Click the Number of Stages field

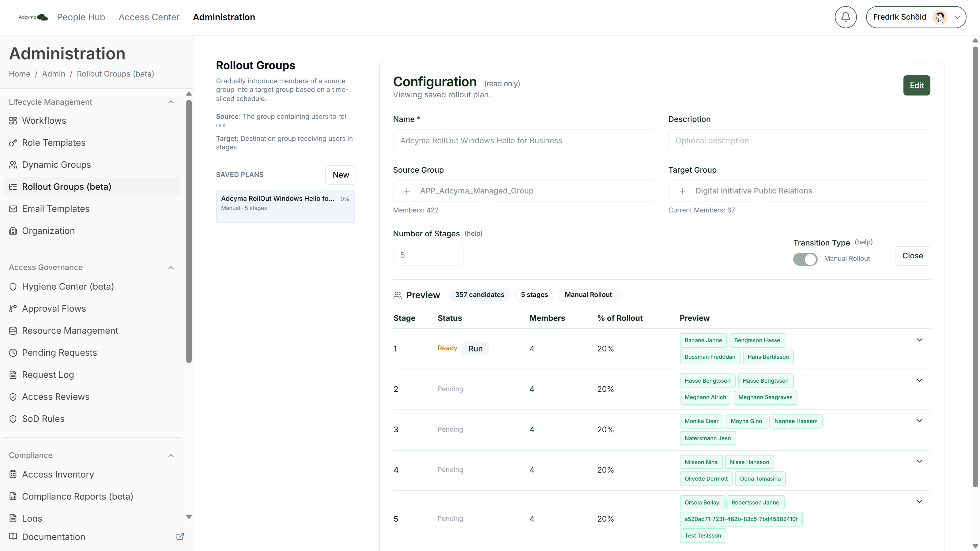tap(428, 255)
